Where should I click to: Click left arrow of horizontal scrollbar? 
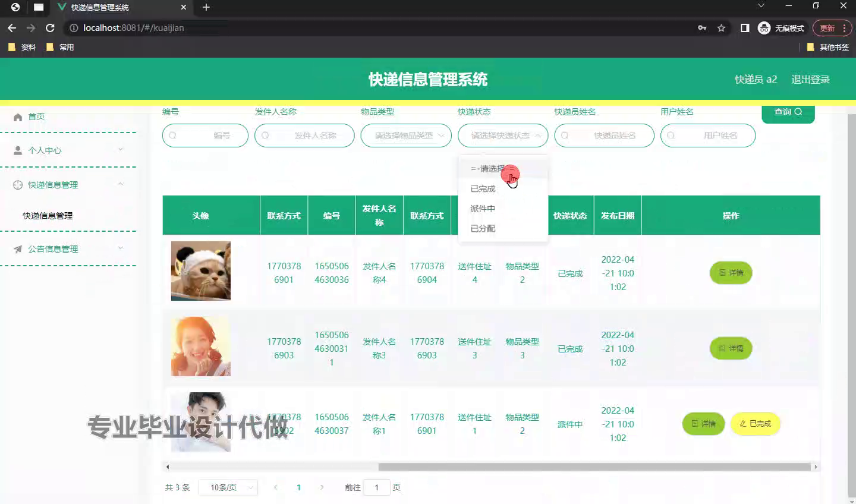[168, 467]
